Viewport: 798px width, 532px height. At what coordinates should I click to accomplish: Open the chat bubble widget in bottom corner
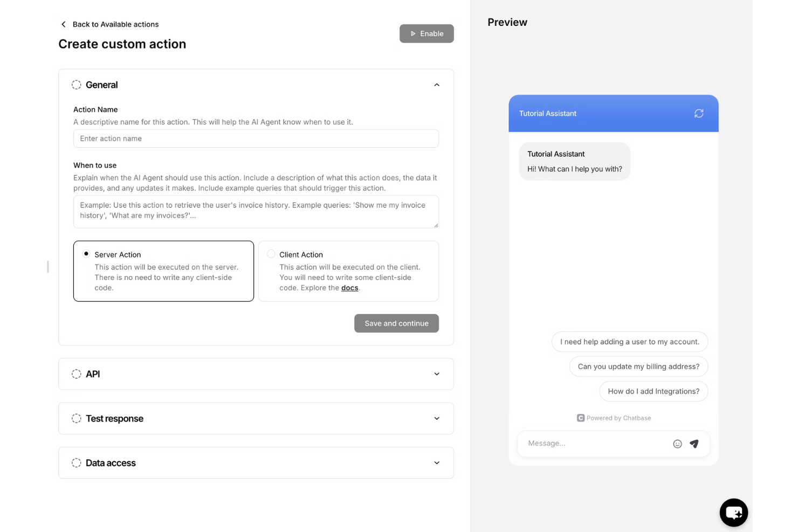[x=733, y=512]
